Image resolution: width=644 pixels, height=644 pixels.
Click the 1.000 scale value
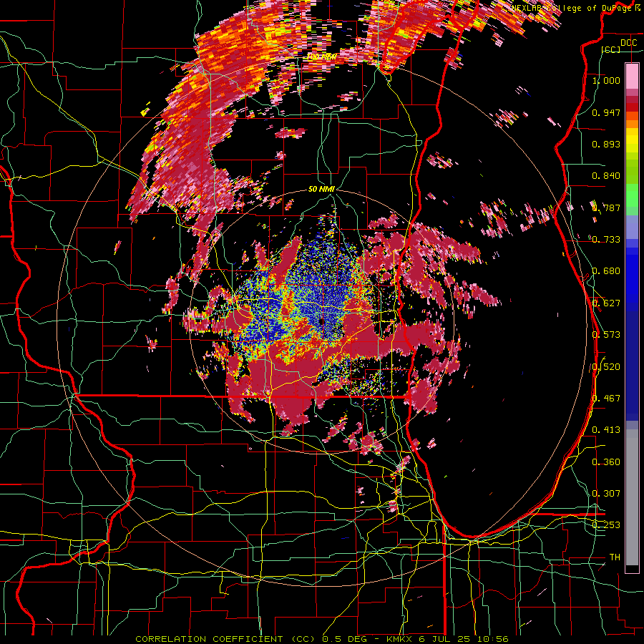[606, 80]
